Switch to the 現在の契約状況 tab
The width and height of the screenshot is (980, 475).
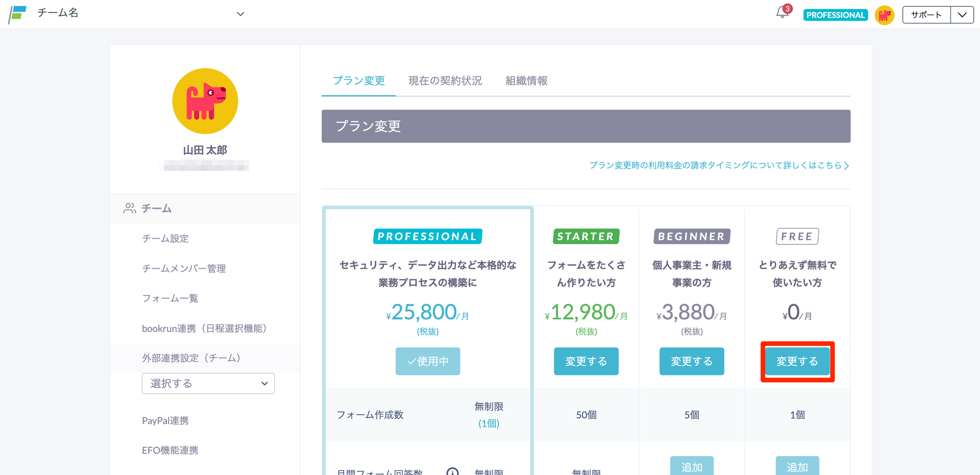[445, 81]
